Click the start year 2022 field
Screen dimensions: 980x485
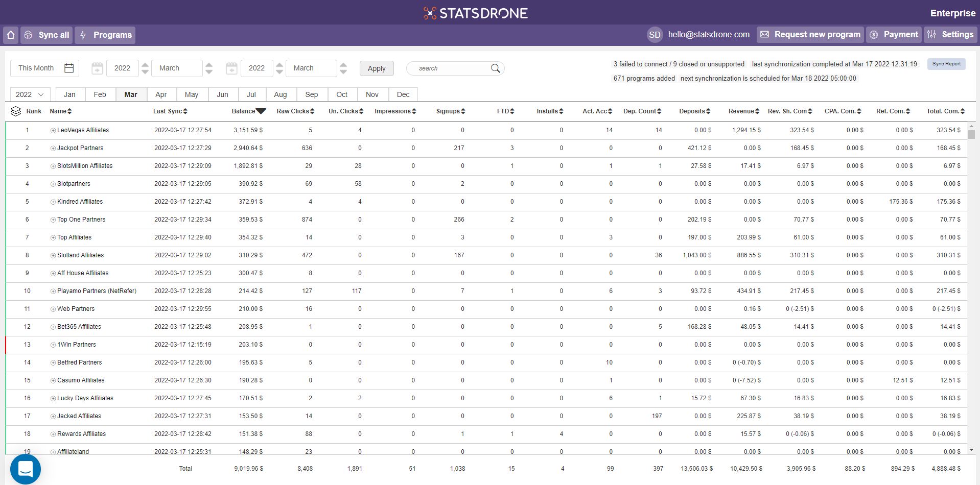122,68
